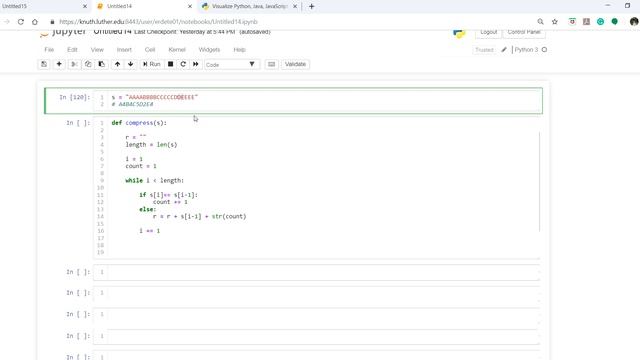The height and width of the screenshot is (360, 640).
Task: Click the Trusted notebook indicator
Action: pos(484,50)
